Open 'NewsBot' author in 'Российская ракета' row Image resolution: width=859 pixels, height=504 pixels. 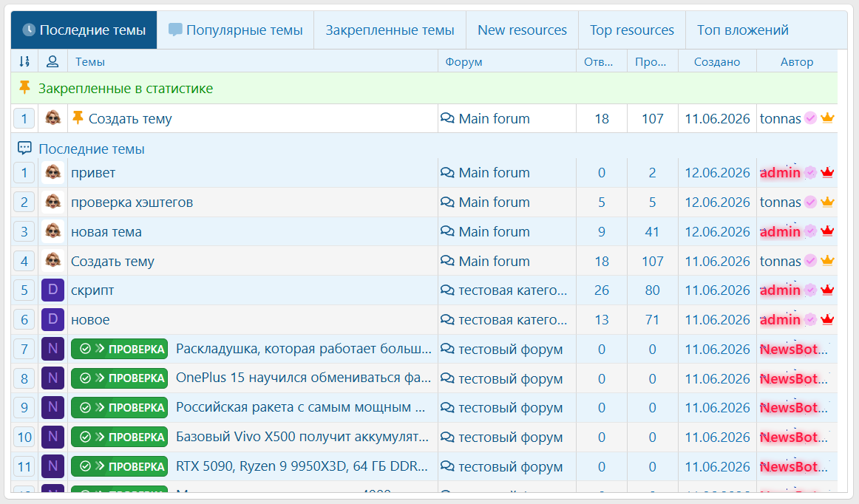tap(793, 408)
